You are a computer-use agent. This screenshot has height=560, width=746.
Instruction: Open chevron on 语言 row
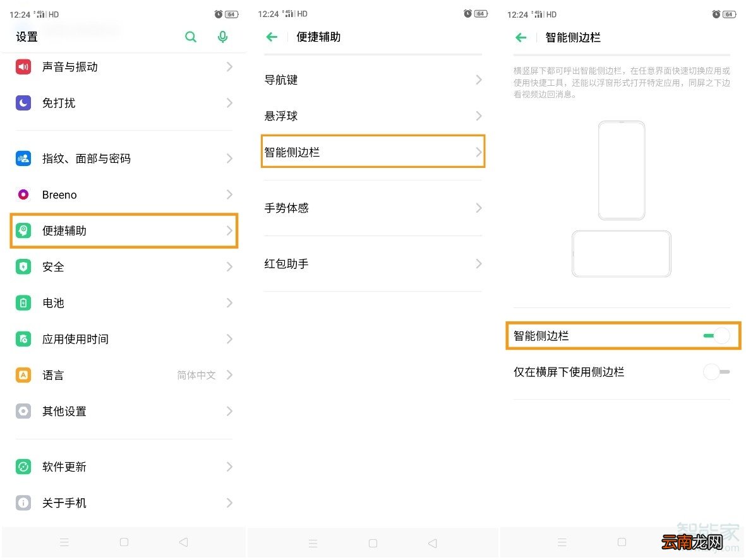point(229,375)
